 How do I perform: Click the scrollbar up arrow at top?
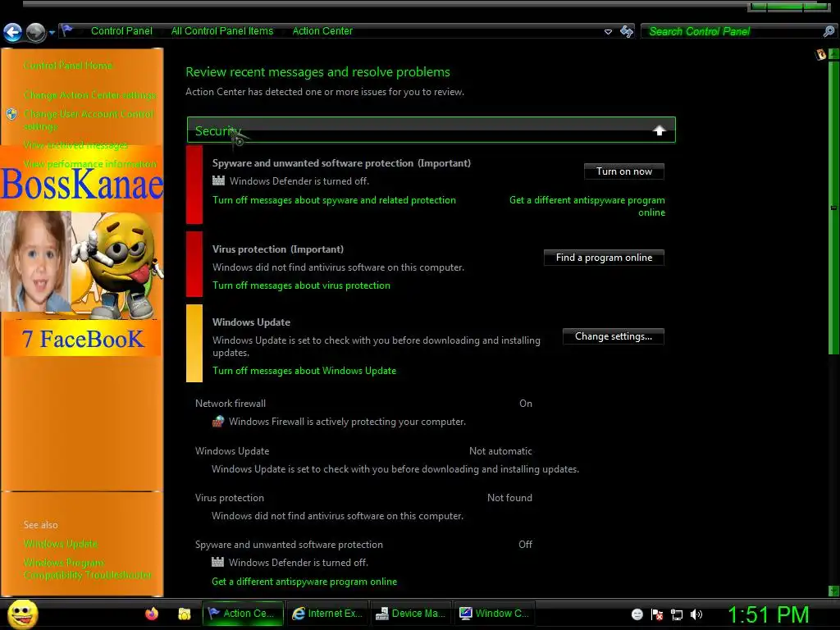[x=833, y=53]
